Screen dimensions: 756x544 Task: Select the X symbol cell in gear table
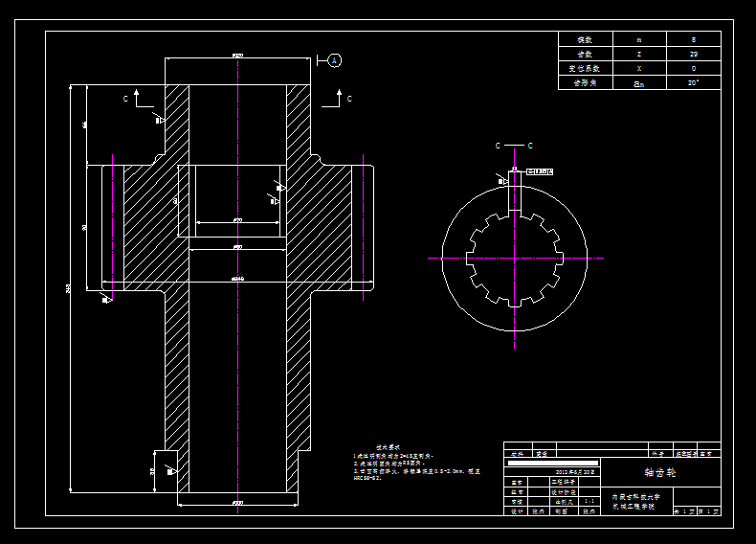click(639, 69)
